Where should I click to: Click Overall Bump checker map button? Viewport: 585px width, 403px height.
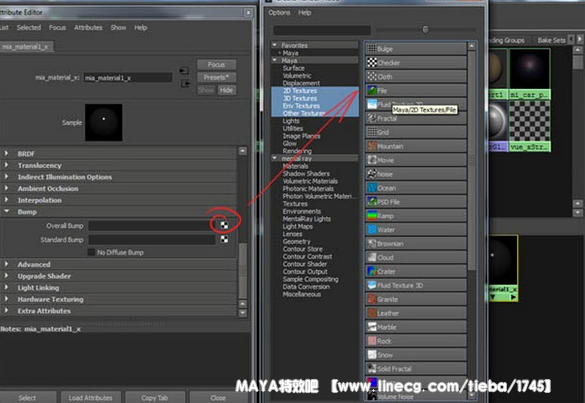tap(224, 225)
